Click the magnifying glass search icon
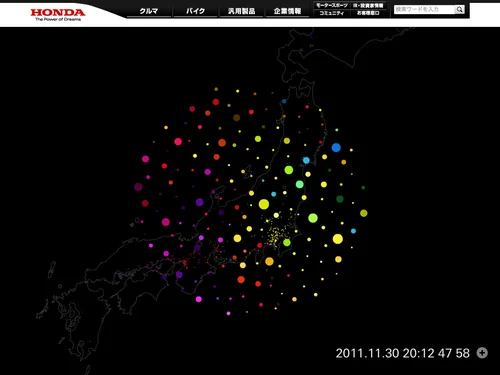Viewport: 500px width, 375px height. click(x=460, y=9)
